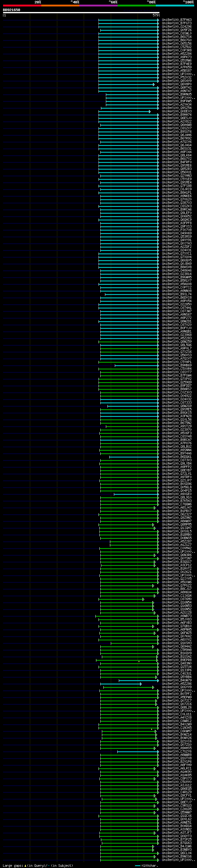The width and height of the screenshot is (197, 868).
Task: Select hit label UniRef100_B9HH74
Action: coord(177,115)
